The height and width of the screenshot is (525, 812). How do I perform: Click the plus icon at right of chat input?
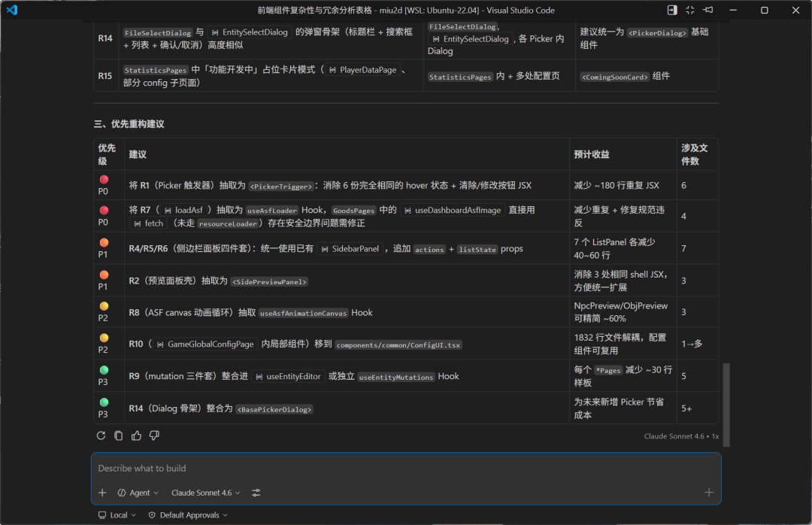click(708, 493)
